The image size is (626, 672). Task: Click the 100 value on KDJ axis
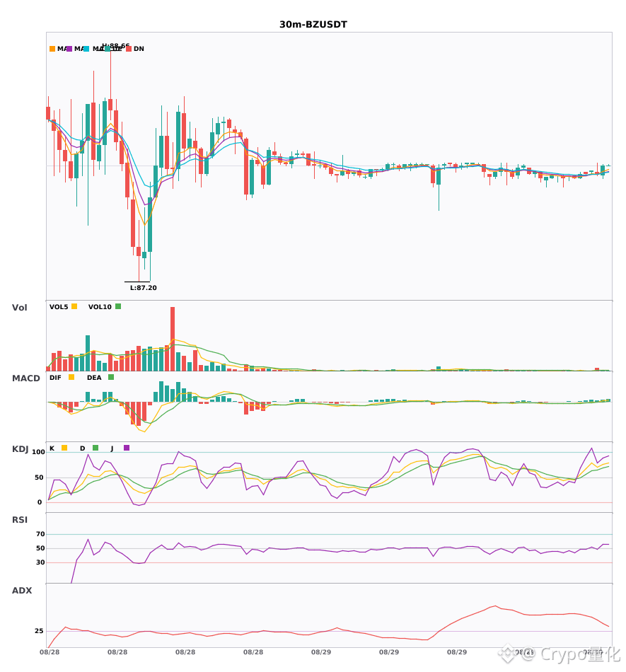pyautogui.click(x=39, y=452)
